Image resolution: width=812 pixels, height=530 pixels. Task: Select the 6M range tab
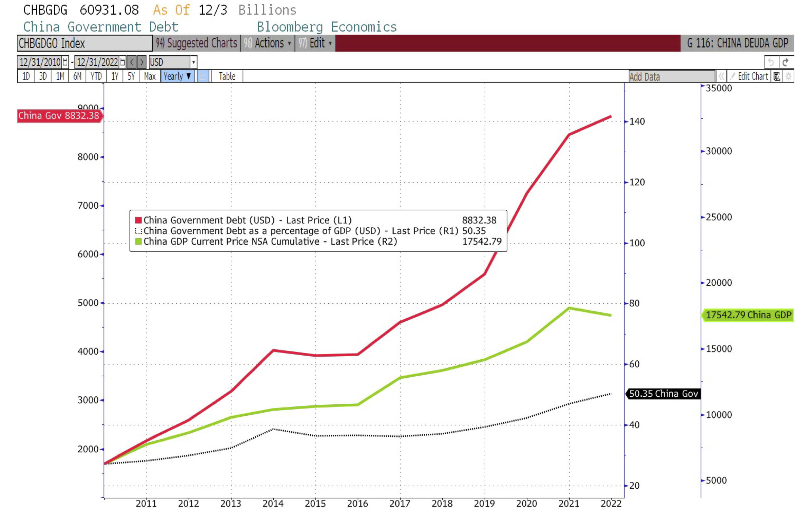tap(77, 76)
